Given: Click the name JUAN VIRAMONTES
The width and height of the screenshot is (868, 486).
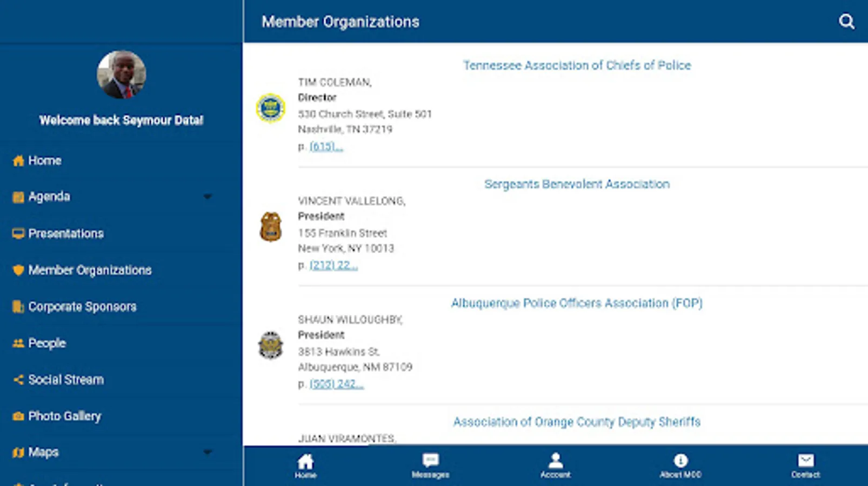Looking at the screenshot, I should point(347,438).
